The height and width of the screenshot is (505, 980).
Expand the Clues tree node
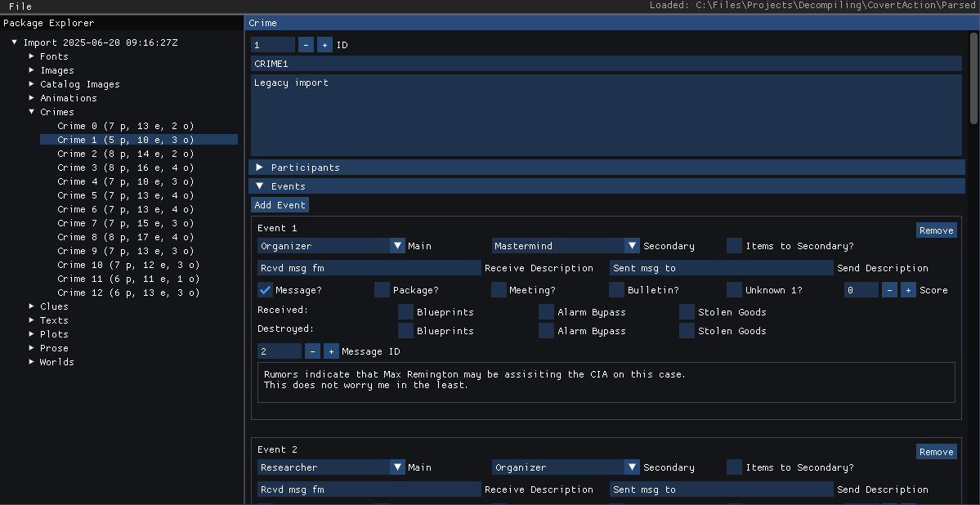coord(32,306)
